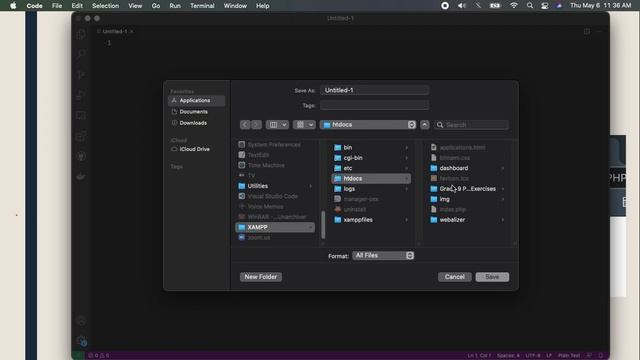Viewport: 640px width, 360px height.
Task: Open the htdocs location dropdown
Action: (x=368, y=124)
